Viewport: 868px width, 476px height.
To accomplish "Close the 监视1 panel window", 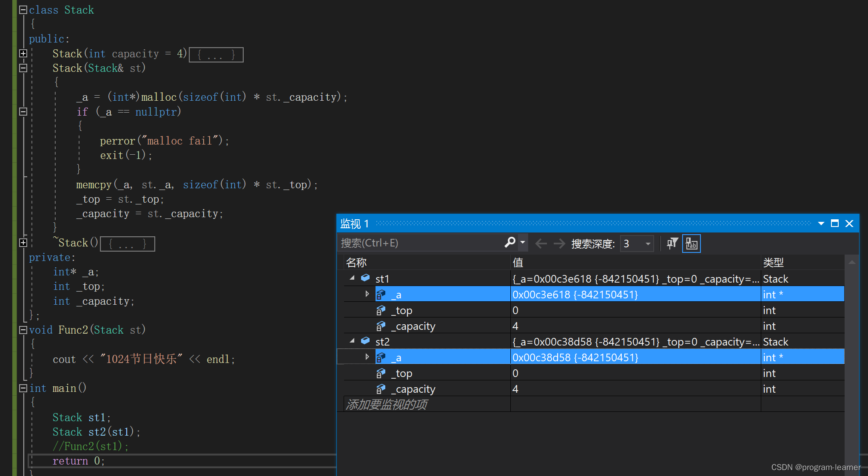I will click(850, 224).
